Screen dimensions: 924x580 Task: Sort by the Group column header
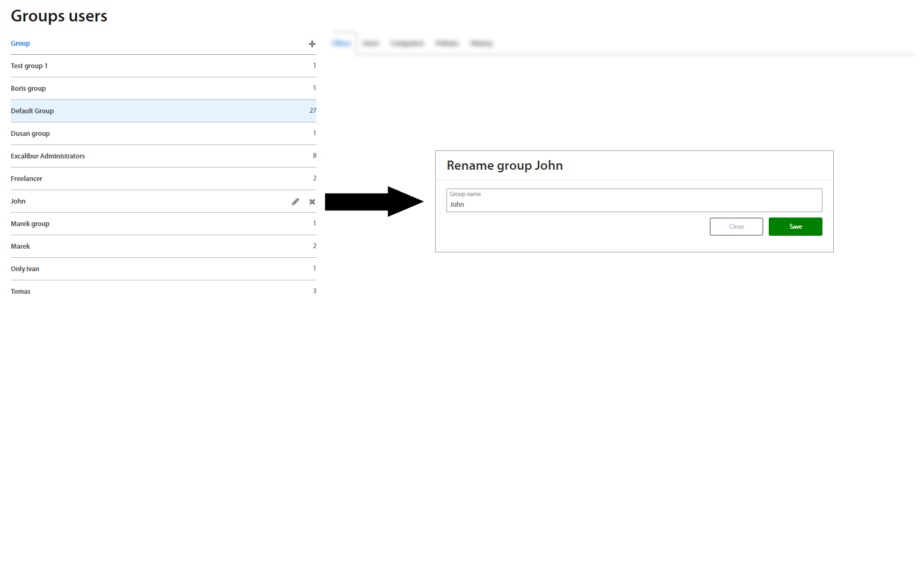20,44
